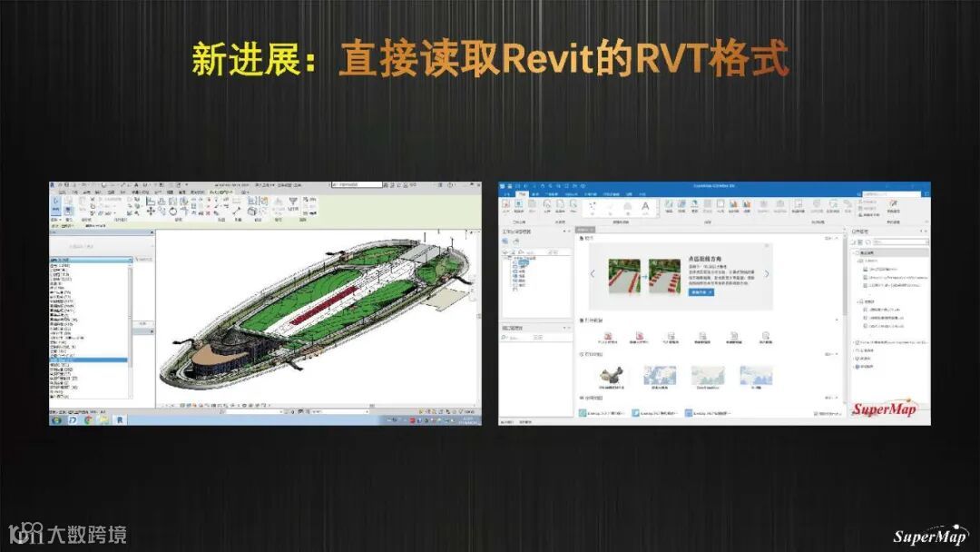Expand the SuperMap ribbon style gallery arrow
Viewport: 980px width, 552px height.
tap(656, 213)
